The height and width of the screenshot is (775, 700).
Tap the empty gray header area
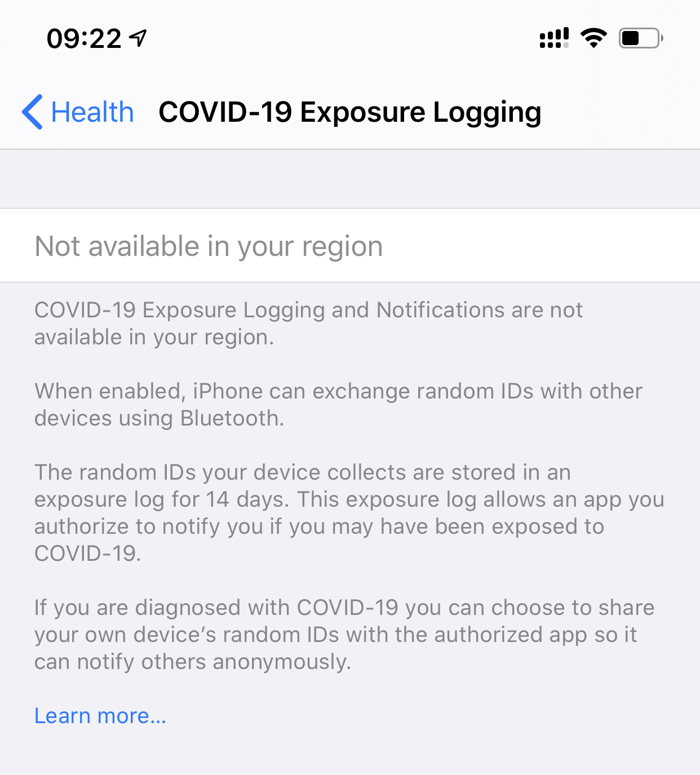click(x=350, y=179)
